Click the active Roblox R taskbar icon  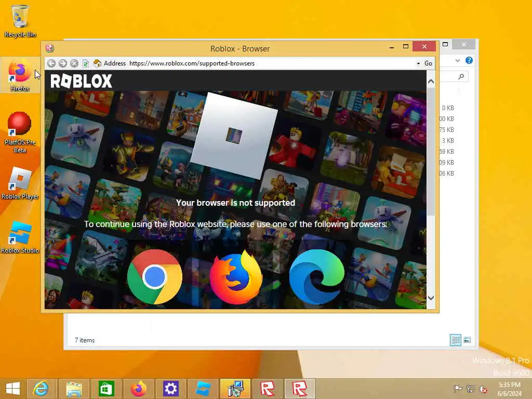[x=300, y=389]
